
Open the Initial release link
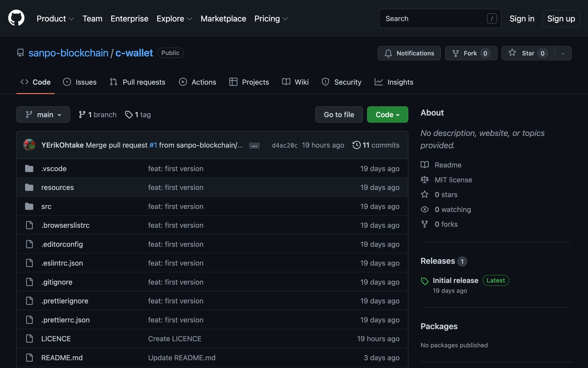(x=455, y=280)
